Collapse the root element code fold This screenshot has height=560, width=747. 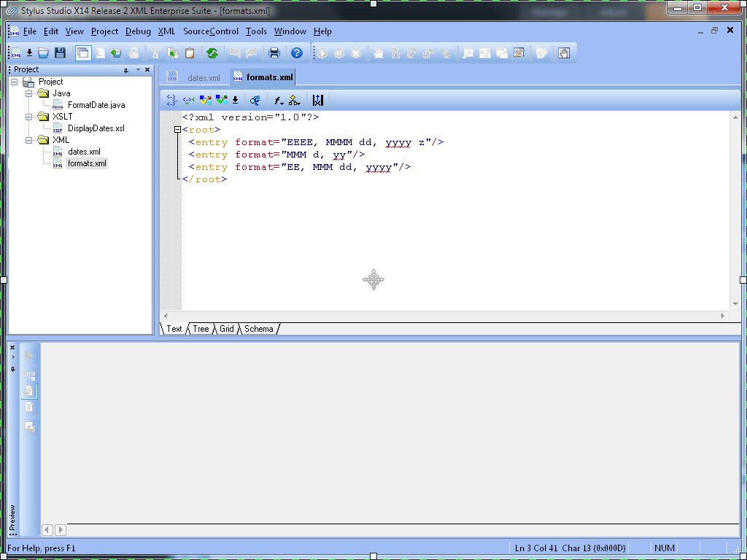[x=177, y=129]
